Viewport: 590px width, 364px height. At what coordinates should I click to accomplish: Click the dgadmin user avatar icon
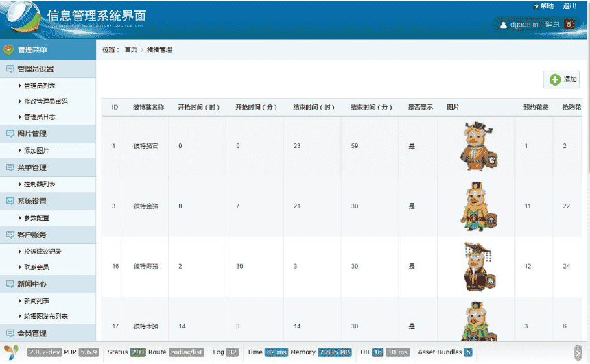pyautogui.click(x=504, y=25)
